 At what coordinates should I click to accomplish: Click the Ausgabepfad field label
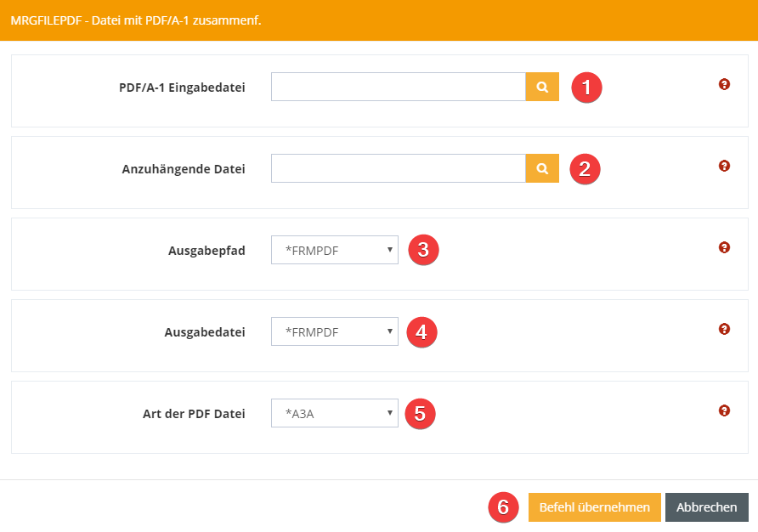[x=206, y=251]
